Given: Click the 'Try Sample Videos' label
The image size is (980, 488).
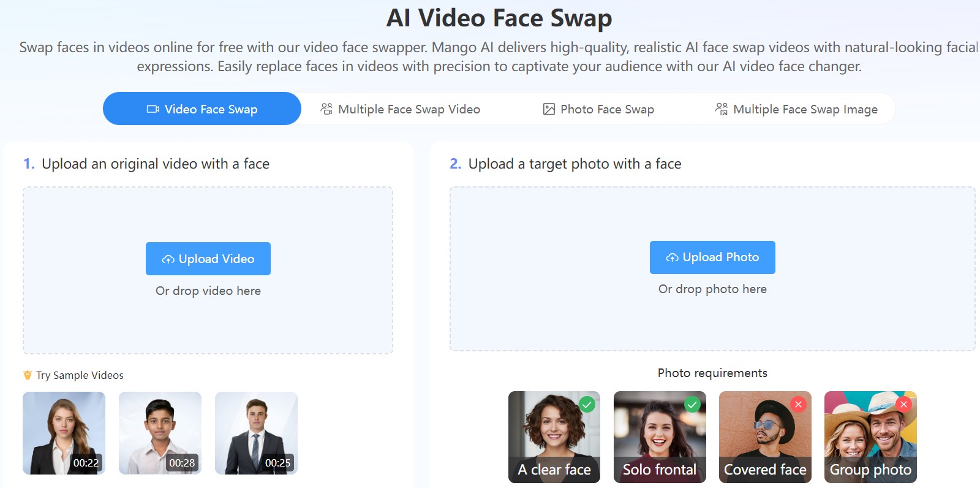Looking at the screenshot, I should [x=80, y=375].
